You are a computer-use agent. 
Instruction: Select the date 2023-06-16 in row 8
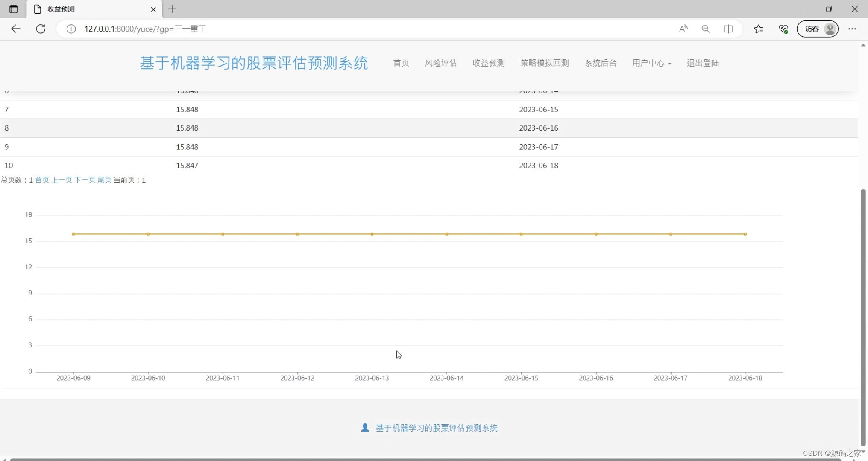coord(539,128)
